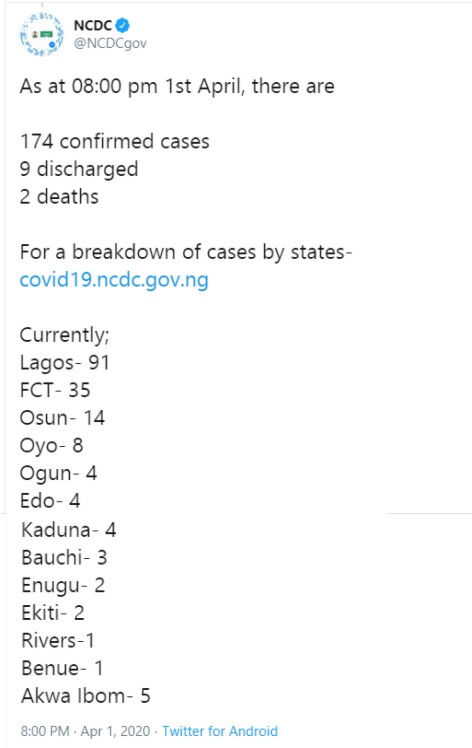
Task: Click the 'Currently;' heading text
Action: pyautogui.click(x=64, y=335)
